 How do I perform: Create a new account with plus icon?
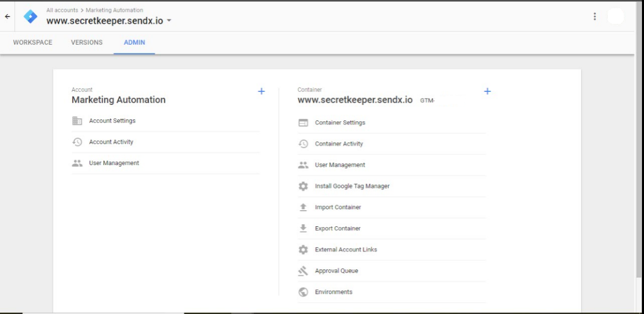coord(261,91)
